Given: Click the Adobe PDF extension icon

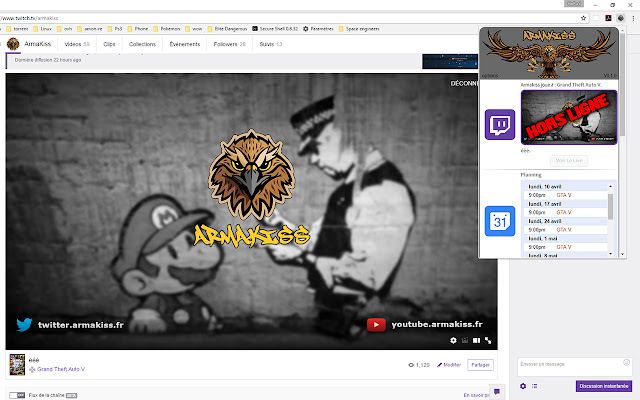Looking at the screenshot, I should (x=608, y=18).
